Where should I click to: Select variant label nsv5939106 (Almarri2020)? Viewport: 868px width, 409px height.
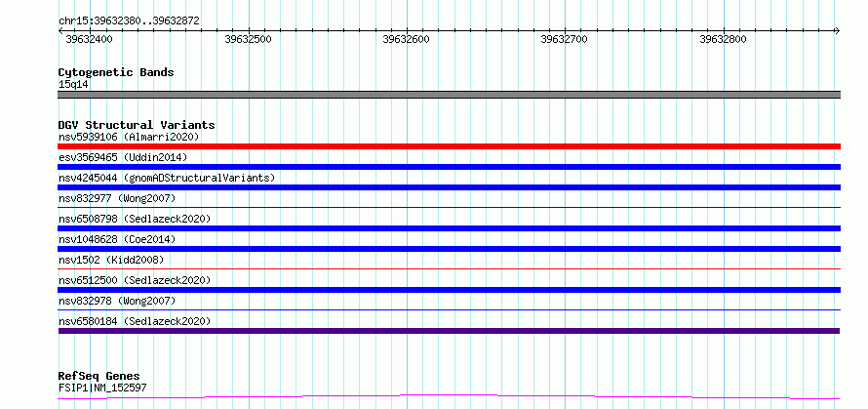[129, 137]
